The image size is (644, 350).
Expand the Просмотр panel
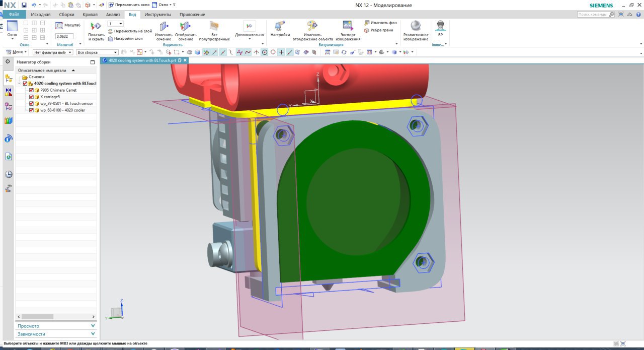[x=56, y=326]
